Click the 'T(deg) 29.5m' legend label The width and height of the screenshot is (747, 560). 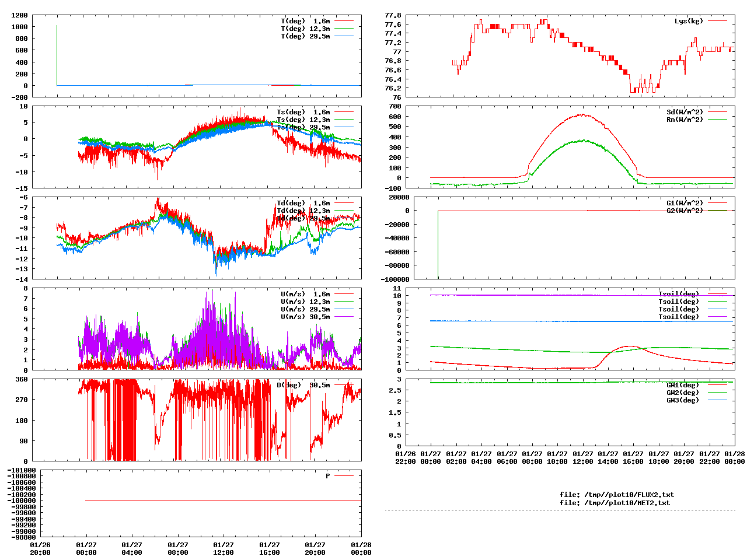tap(305, 36)
